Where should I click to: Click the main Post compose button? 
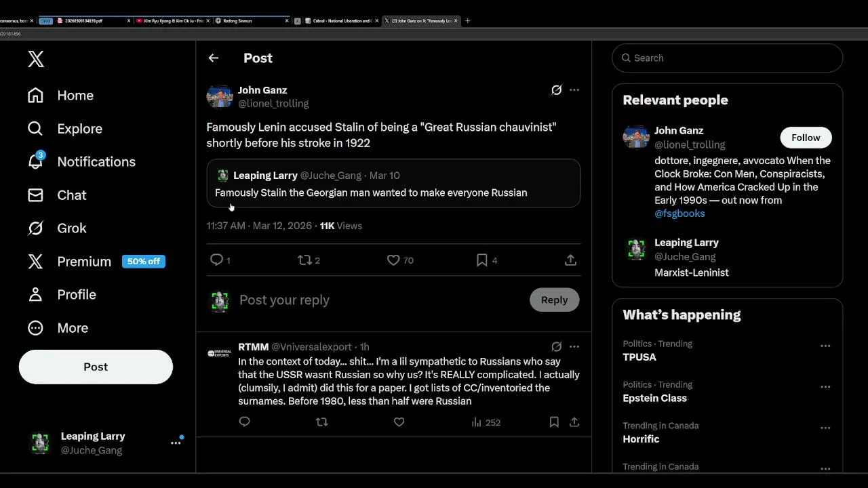96,367
